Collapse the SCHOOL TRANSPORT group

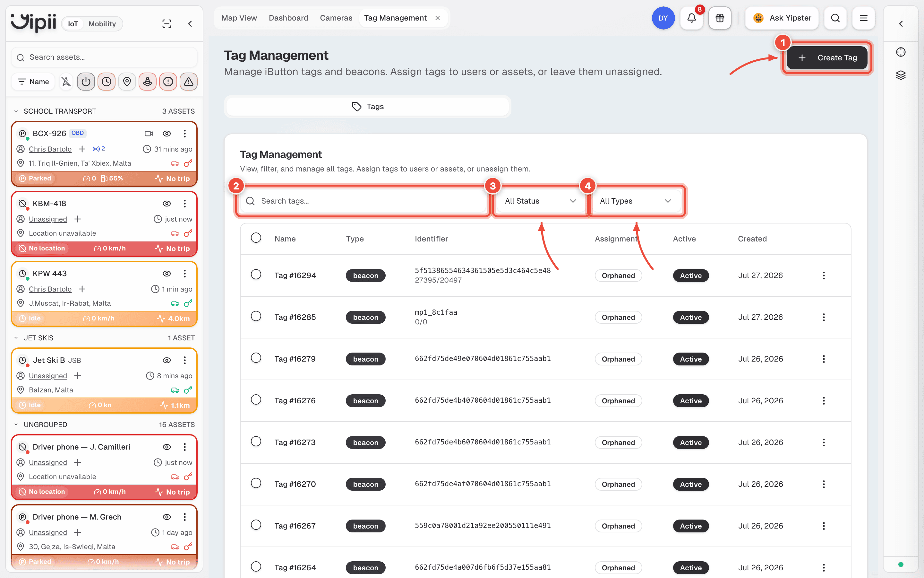point(16,111)
